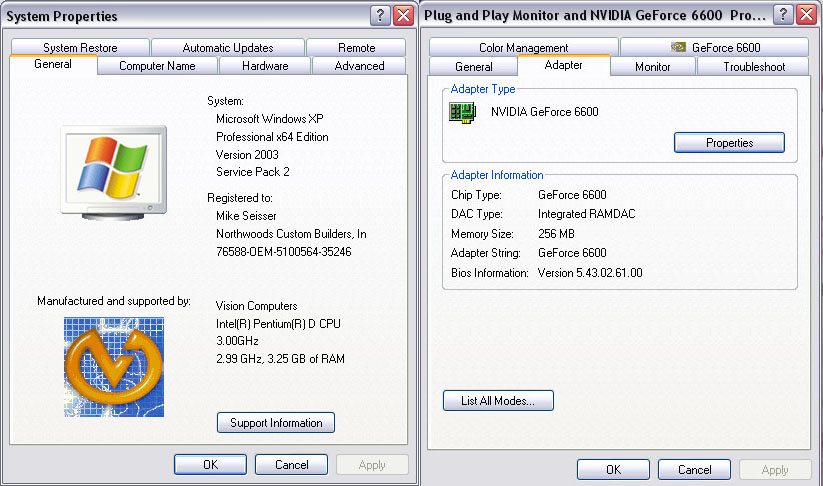Click OK in the monitor properties window

coord(613,469)
